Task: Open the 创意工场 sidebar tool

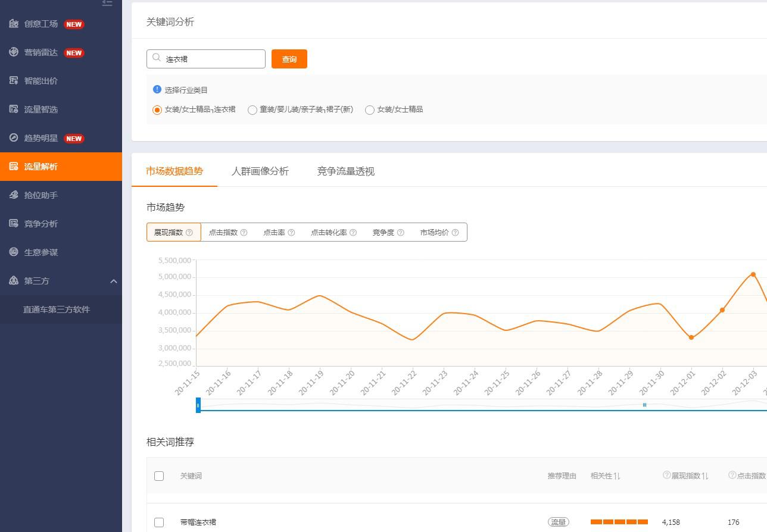Action: click(42, 24)
